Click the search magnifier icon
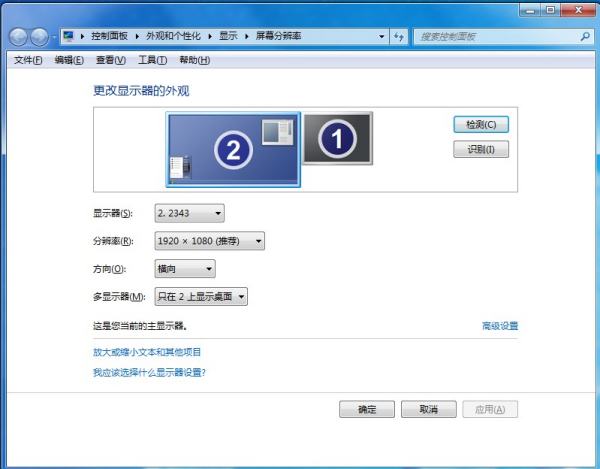 585,37
